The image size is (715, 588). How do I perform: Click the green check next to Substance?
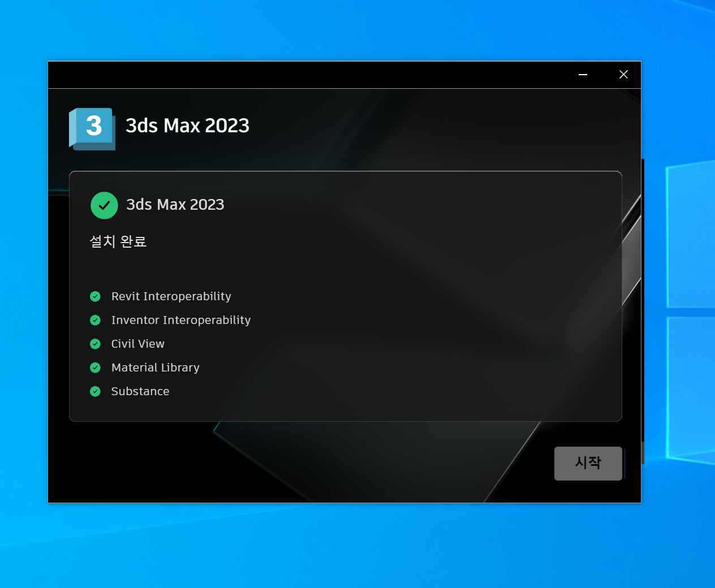click(95, 391)
